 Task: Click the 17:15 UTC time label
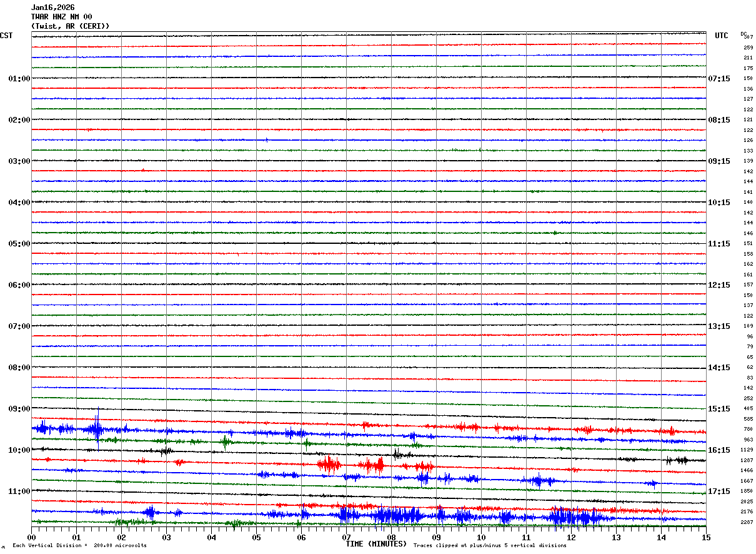719,491
